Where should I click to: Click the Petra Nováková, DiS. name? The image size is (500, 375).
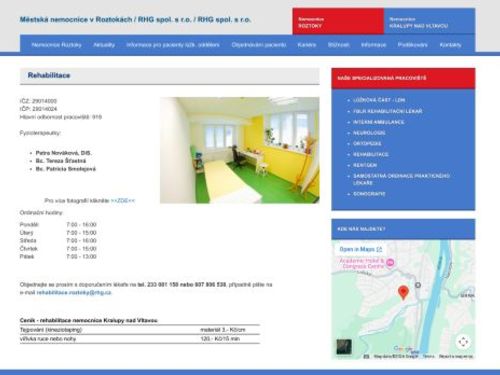64,153
